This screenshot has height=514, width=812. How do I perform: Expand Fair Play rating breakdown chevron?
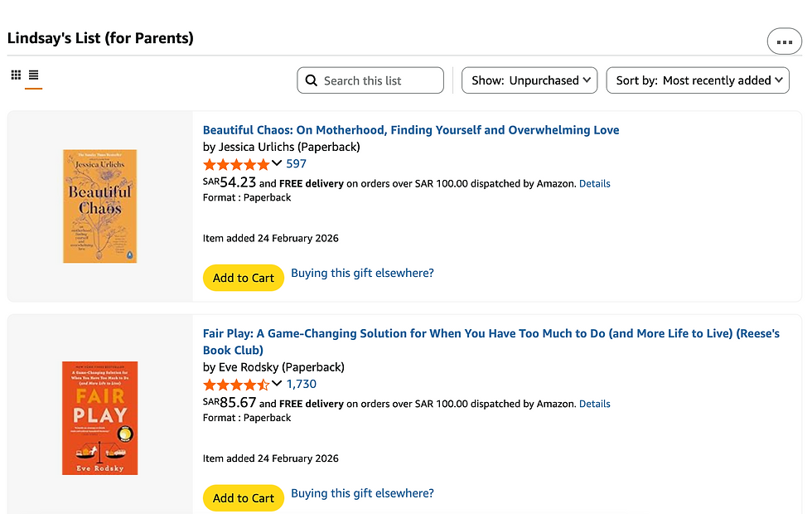pyautogui.click(x=277, y=384)
